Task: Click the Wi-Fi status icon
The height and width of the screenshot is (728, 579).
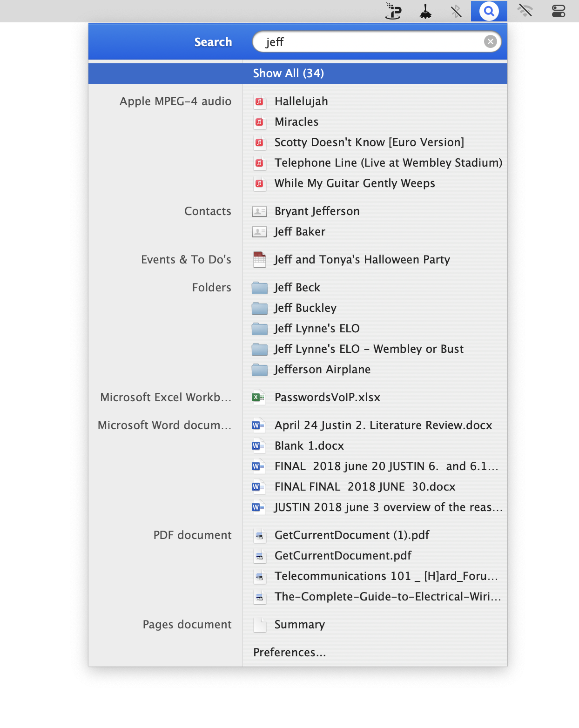Action: point(525,11)
